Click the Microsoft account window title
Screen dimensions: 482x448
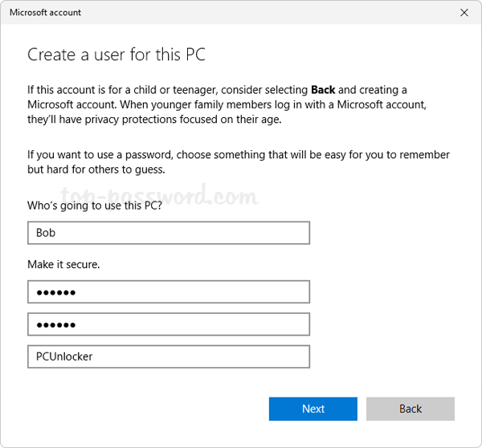click(x=45, y=13)
